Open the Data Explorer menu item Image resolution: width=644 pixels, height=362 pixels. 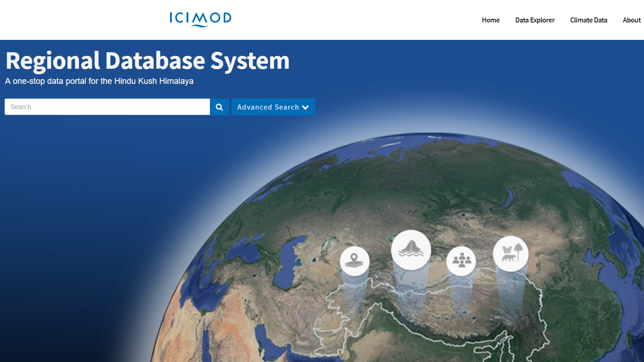[x=534, y=20]
